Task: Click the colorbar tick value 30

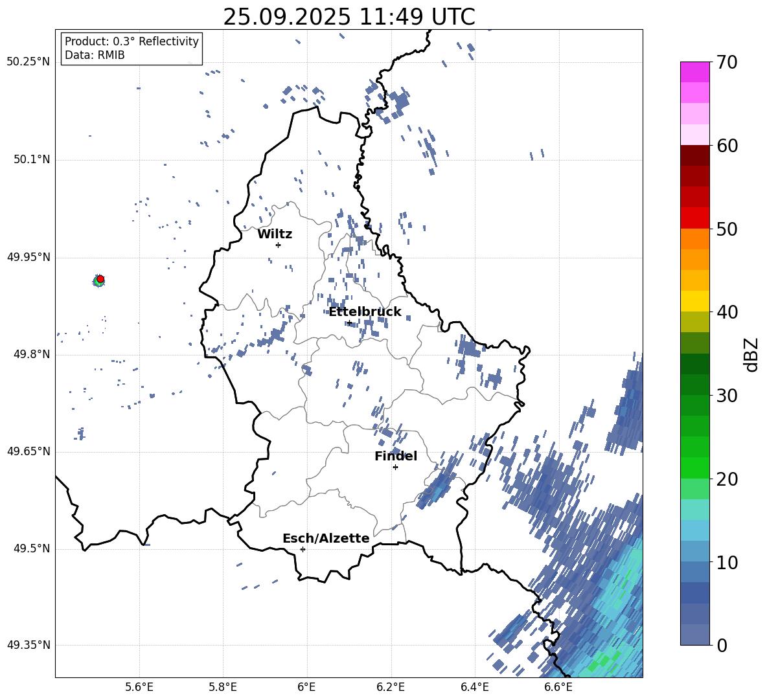Action: tap(727, 396)
